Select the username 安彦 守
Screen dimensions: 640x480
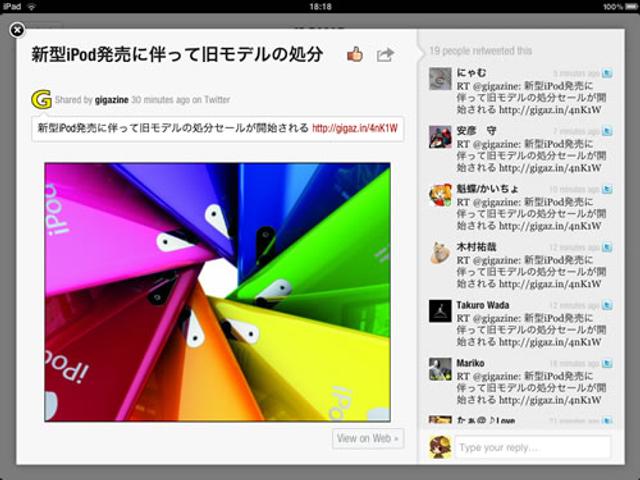point(476,131)
